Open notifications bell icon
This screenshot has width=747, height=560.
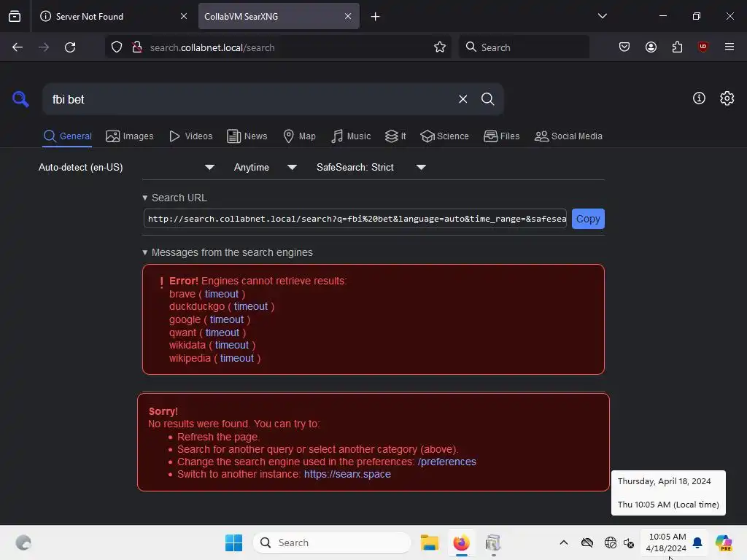697,542
